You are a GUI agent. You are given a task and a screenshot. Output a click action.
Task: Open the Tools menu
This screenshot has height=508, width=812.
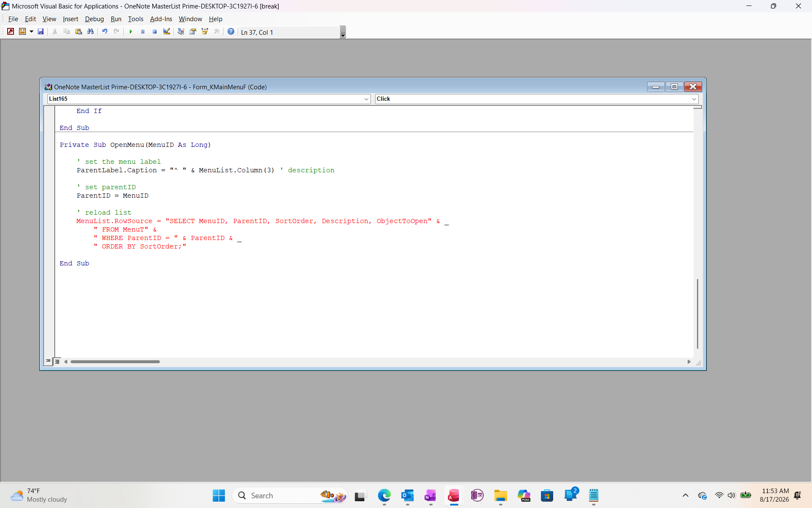coord(136,19)
